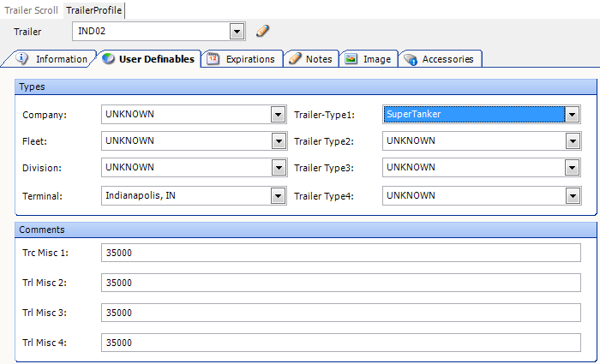The image size is (600, 364).
Task: Click the Types section header
Action: point(306,87)
